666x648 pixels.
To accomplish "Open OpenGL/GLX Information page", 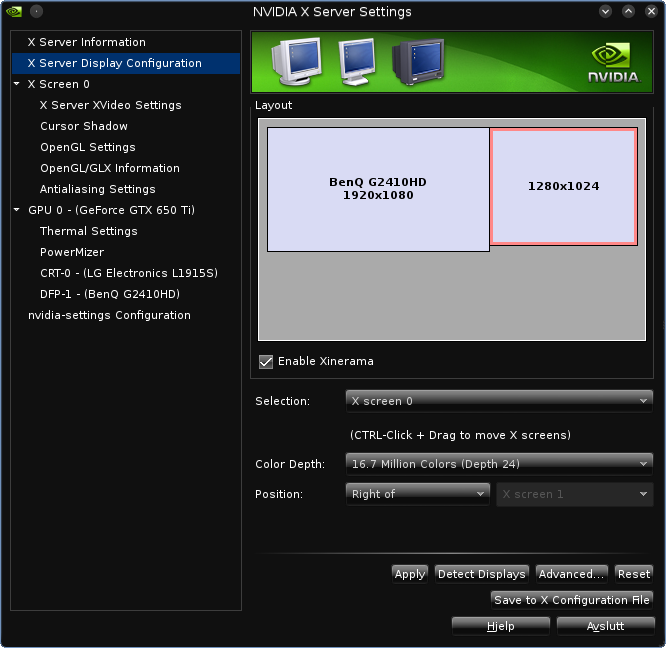I will pyautogui.click(x=110, y=168).
